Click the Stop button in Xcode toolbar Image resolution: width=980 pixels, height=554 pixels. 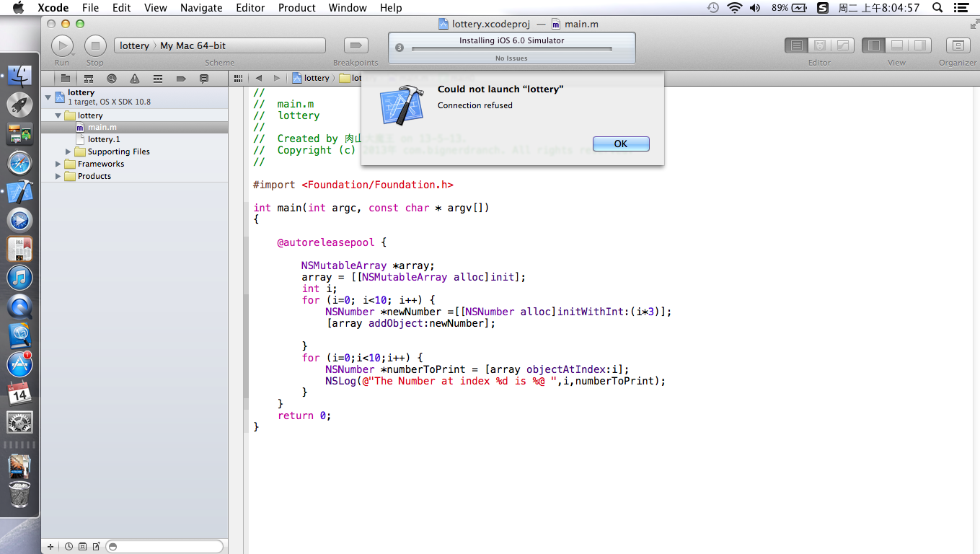click(95, 45)
